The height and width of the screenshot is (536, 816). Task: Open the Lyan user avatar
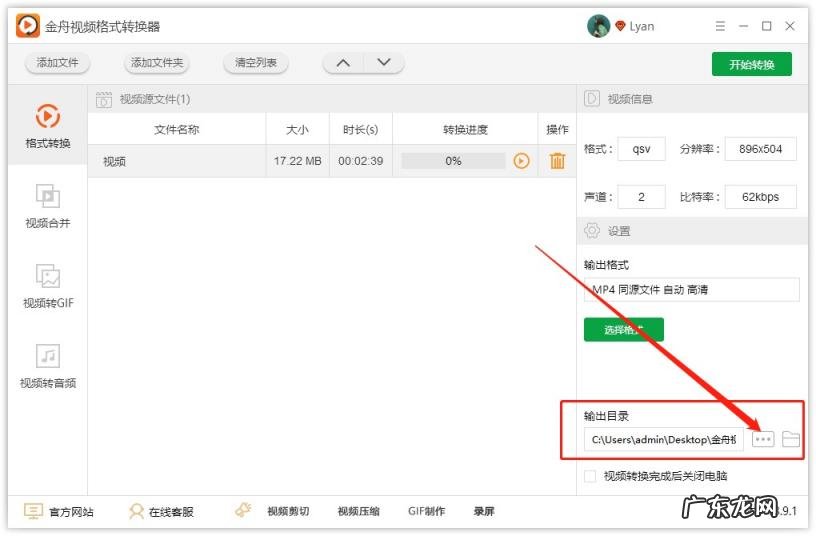[x=598, y=26]
